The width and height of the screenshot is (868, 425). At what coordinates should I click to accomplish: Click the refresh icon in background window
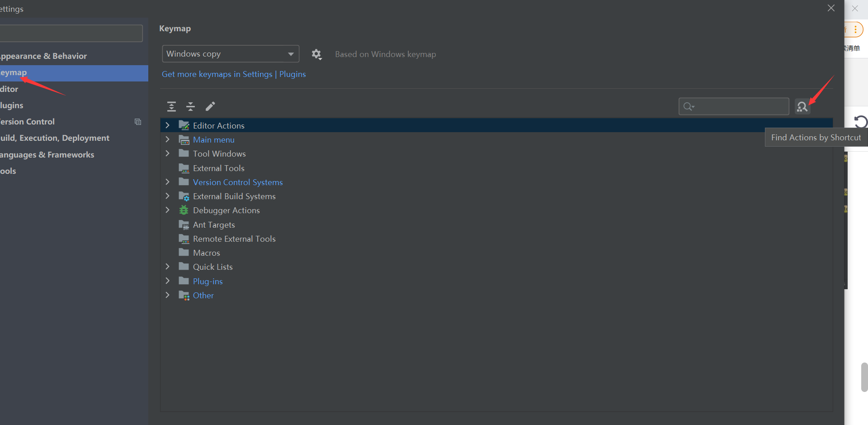[861, 122]
